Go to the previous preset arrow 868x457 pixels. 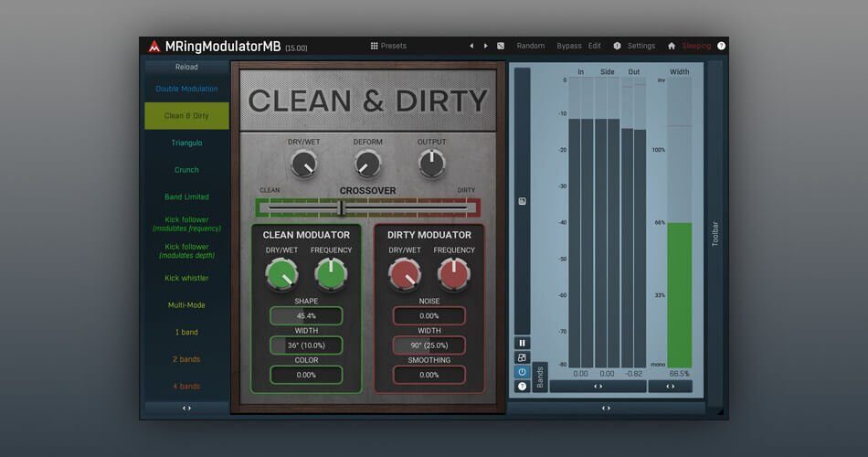pyautogui.click(x=471, y=46)
